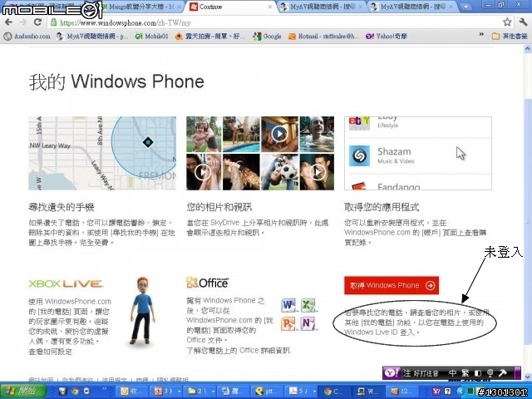Viewport: 532px width, 399px height.
Task: Click the 尋找遺失的手機 heading
Action: point(62,207)
